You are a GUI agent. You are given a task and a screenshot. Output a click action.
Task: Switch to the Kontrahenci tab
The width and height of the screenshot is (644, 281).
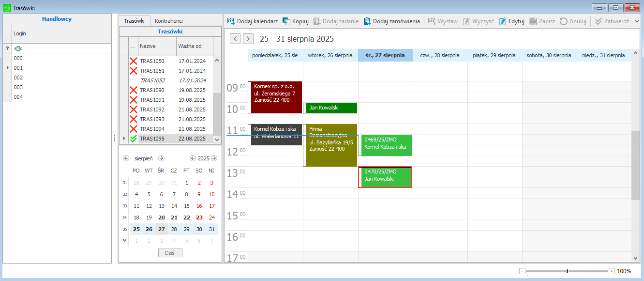tap(168, 21)
